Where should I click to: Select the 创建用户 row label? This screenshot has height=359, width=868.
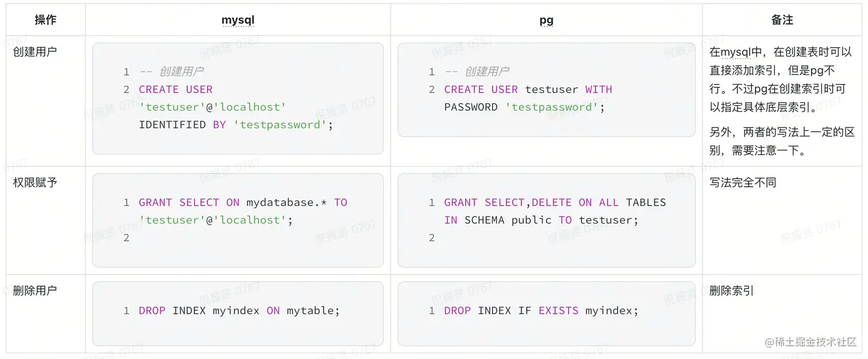[x=35, y=52]
